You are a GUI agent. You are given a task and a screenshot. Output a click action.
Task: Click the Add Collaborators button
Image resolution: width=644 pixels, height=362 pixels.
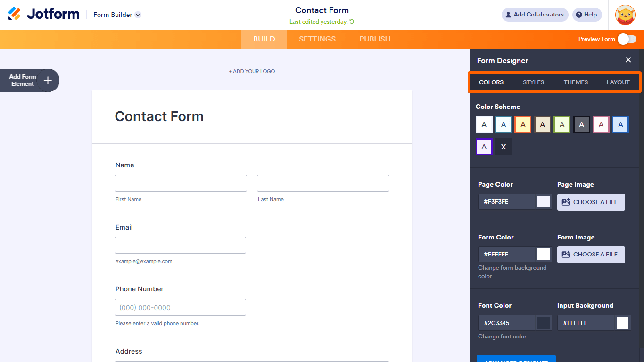[535, 15]
